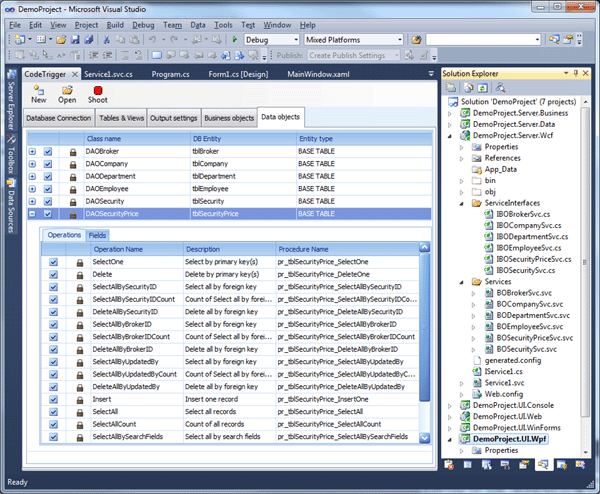Image resolution: width=600 pixels, height=494 pixels.
Task: Open the Output settings tab
Action: pyautogui.click(x=173, y=118)
